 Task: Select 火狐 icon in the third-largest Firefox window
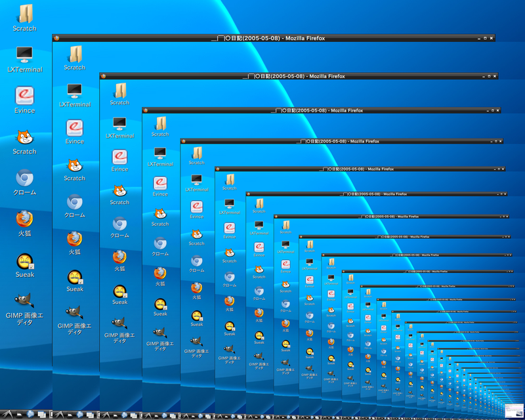point(160,273)
